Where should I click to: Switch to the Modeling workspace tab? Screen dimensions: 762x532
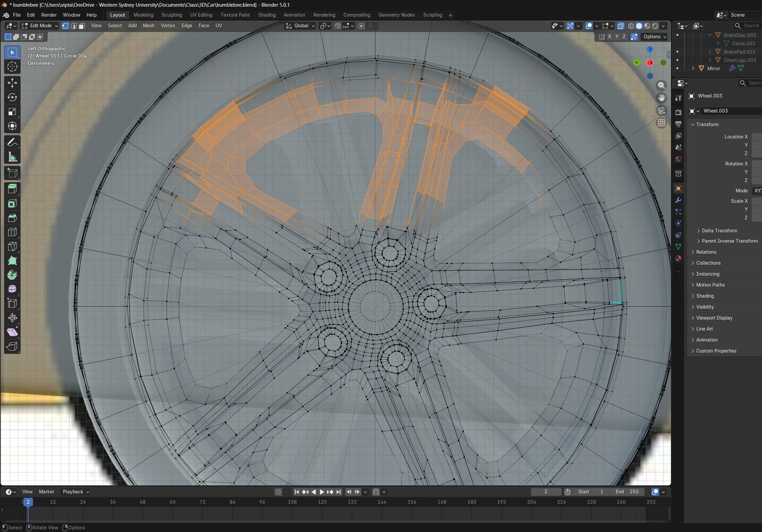point(143,15)
